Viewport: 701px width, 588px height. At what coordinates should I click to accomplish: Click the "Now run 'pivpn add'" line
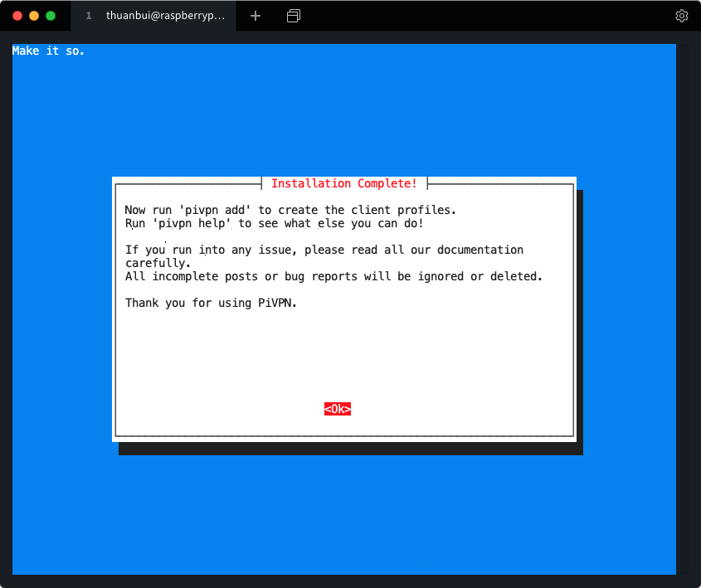(x=290, y=210)
